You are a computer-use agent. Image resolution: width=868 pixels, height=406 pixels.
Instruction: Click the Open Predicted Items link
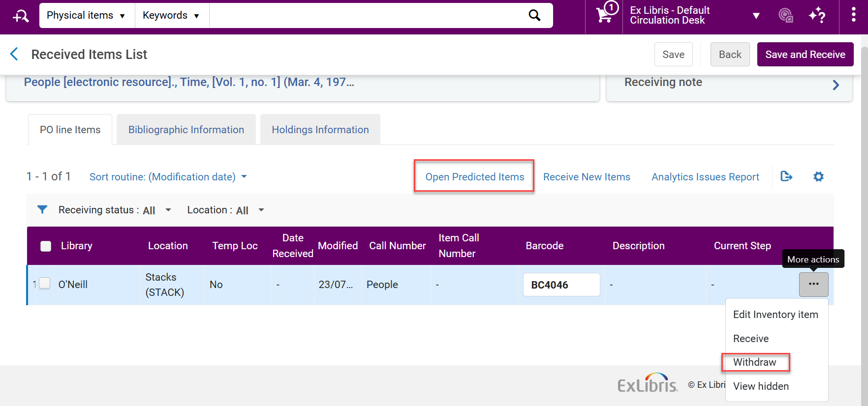click(x=474, y=176)
